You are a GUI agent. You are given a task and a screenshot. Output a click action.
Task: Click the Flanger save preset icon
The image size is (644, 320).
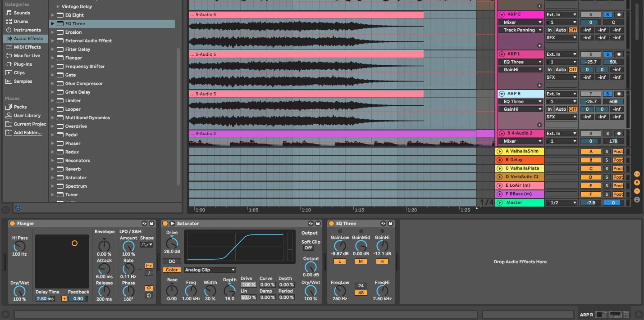click(x=151, y=223)
